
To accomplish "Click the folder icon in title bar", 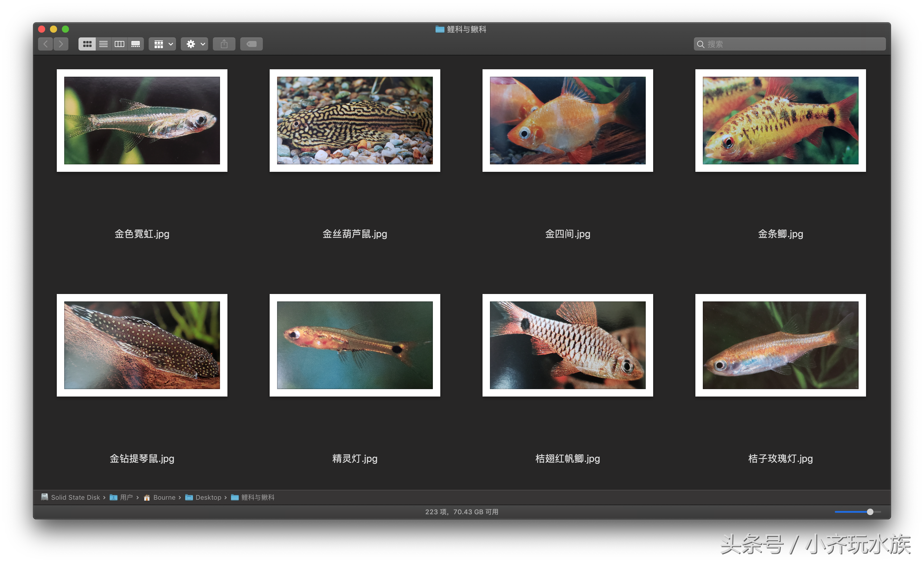I will 440,29.
